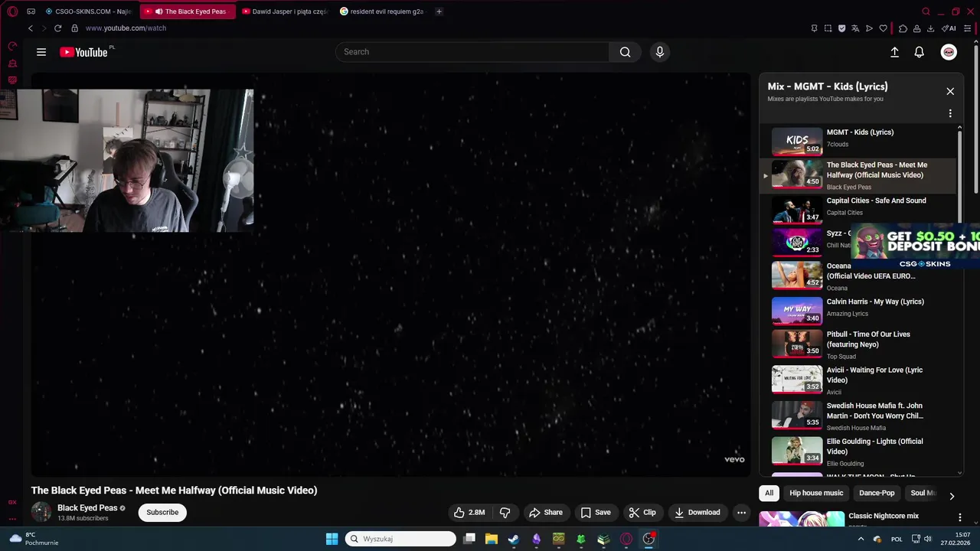Open the YouTube guide hamburger menu
Screen dimensions: 980x551
click(x=41, y=52)
